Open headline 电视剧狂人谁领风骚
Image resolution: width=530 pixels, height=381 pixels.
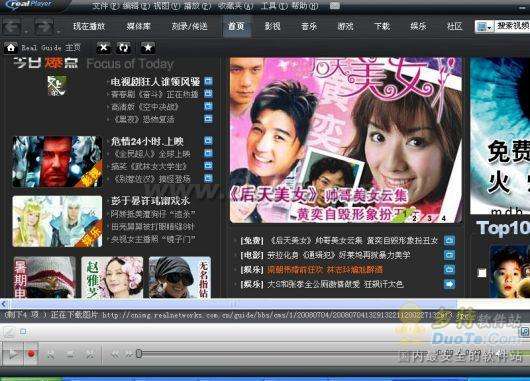coord(155,81)
